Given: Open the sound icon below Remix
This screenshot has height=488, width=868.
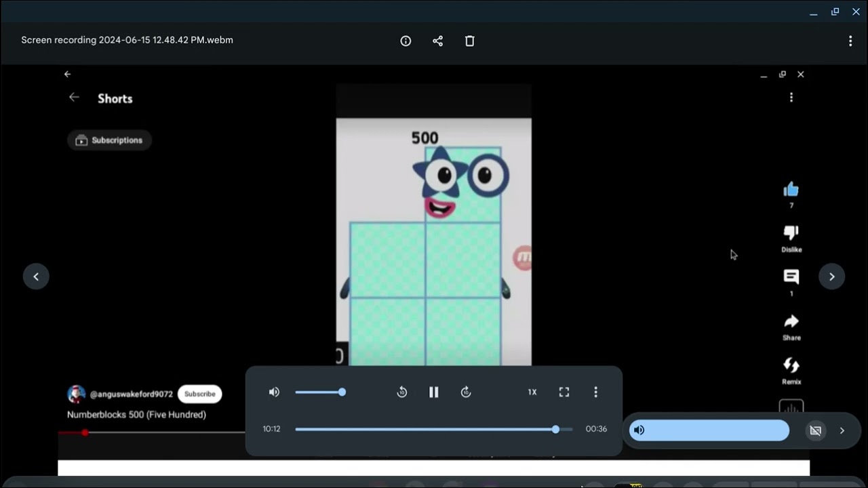Looking at the screenshot, I should pos(791,407).
